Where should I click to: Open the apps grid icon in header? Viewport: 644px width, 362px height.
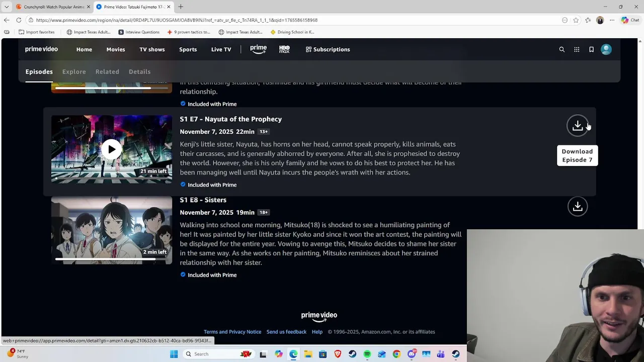577,49
